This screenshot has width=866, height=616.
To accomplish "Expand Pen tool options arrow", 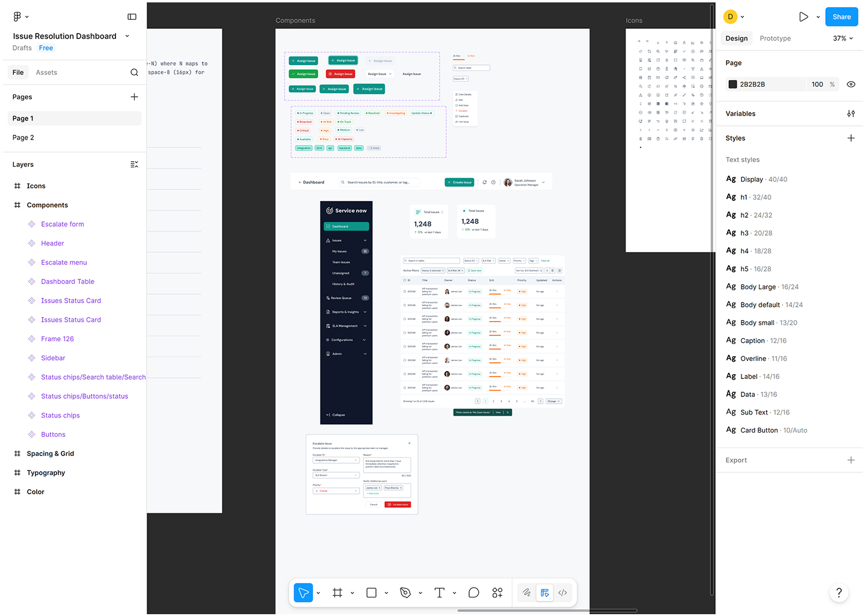I will [420, 593].
